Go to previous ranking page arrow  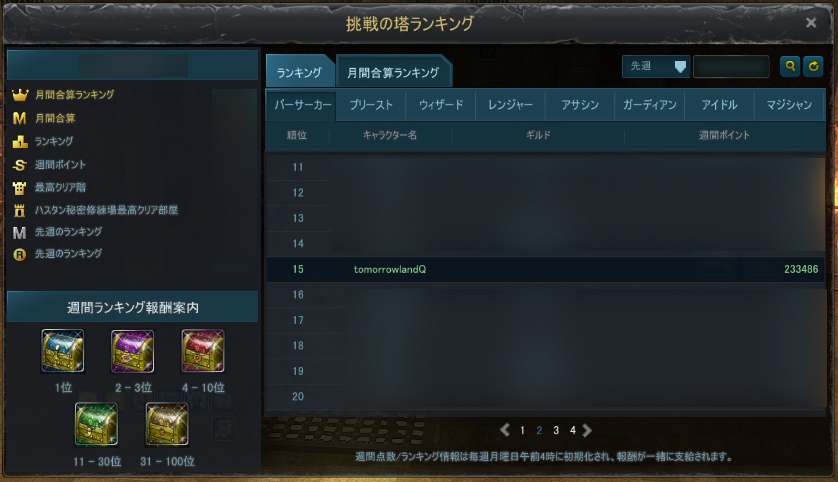pyautogui.click(x=505, y=430)
